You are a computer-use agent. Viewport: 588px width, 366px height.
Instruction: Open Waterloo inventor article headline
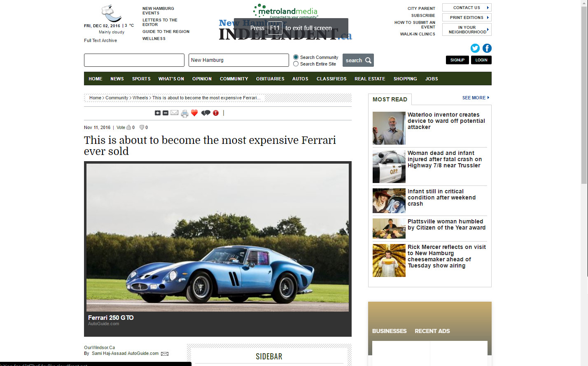(446, 121)
